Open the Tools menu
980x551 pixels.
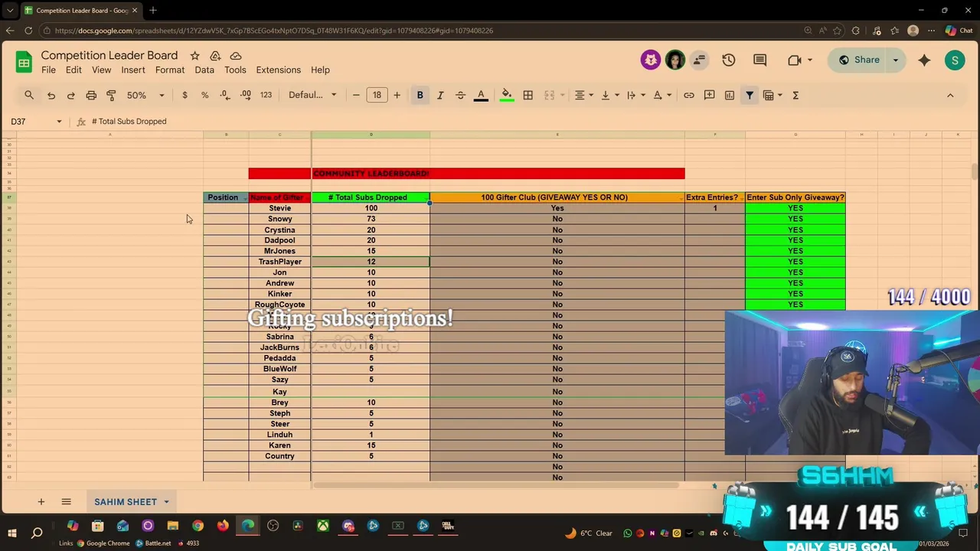[235, 70]
